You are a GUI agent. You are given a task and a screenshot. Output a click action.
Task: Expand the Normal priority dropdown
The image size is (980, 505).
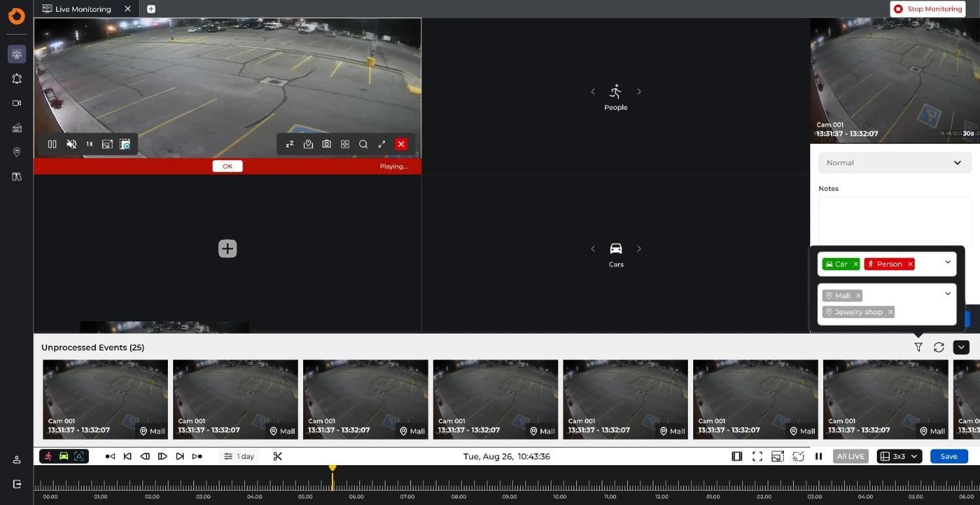pos(894,163)
